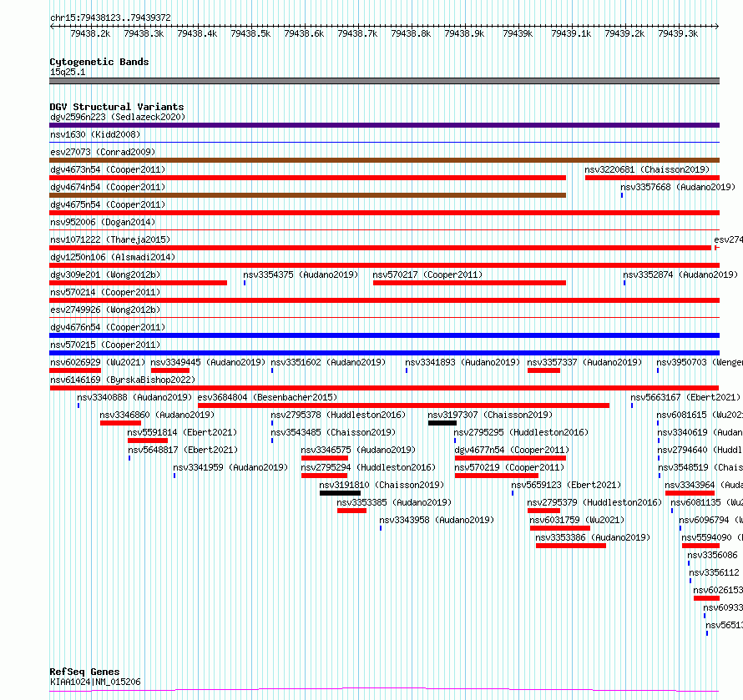Viewport: 743px width, 700px height.
Task: Click nsv3357337 (Audano2019) label
Action: tap(584, 362)
